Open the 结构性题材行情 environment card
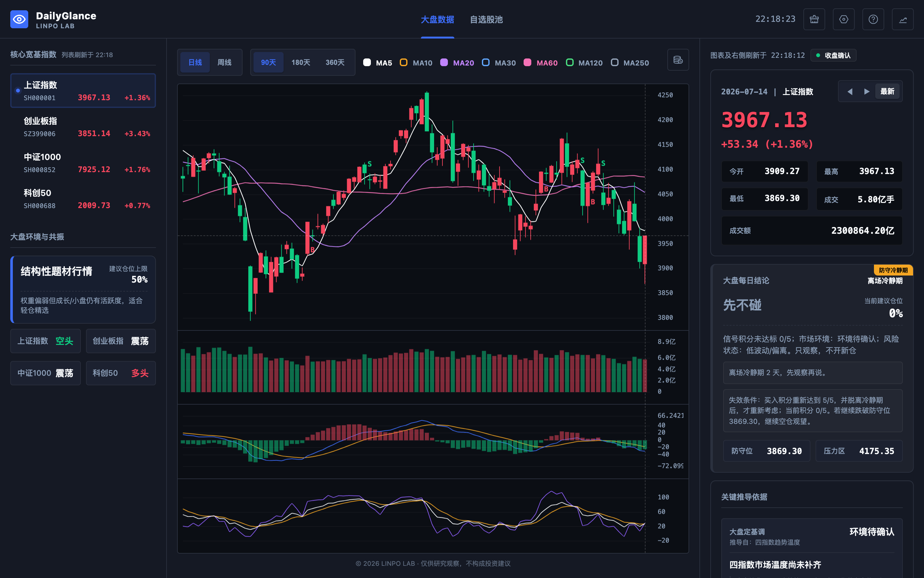This screenshot has width=924, height=578. click(83, 290)
